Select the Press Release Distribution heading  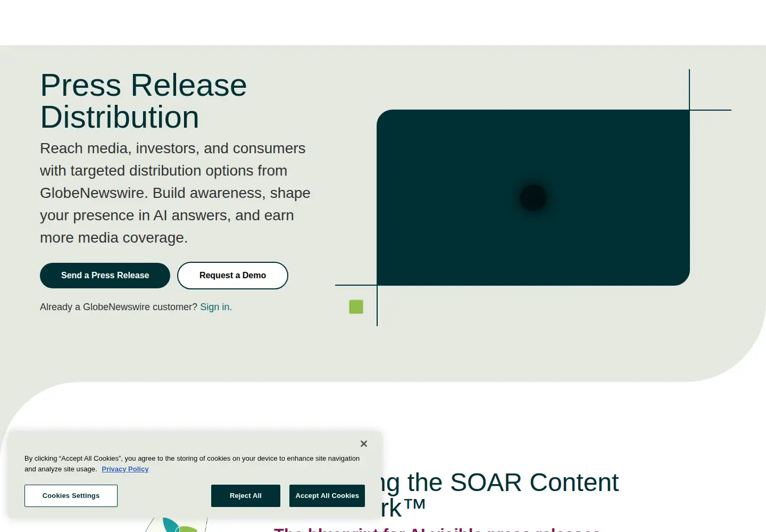pyautogui.click(x=144, y=101)
